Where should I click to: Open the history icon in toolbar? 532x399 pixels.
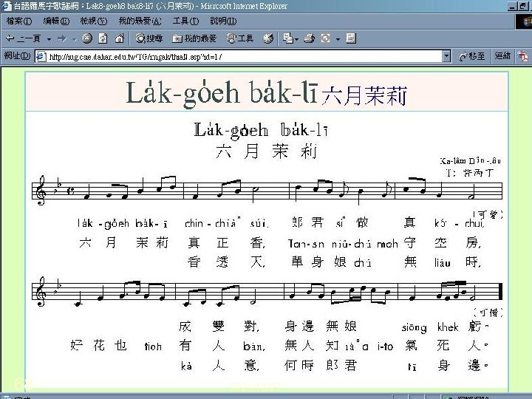click(267, 38)
